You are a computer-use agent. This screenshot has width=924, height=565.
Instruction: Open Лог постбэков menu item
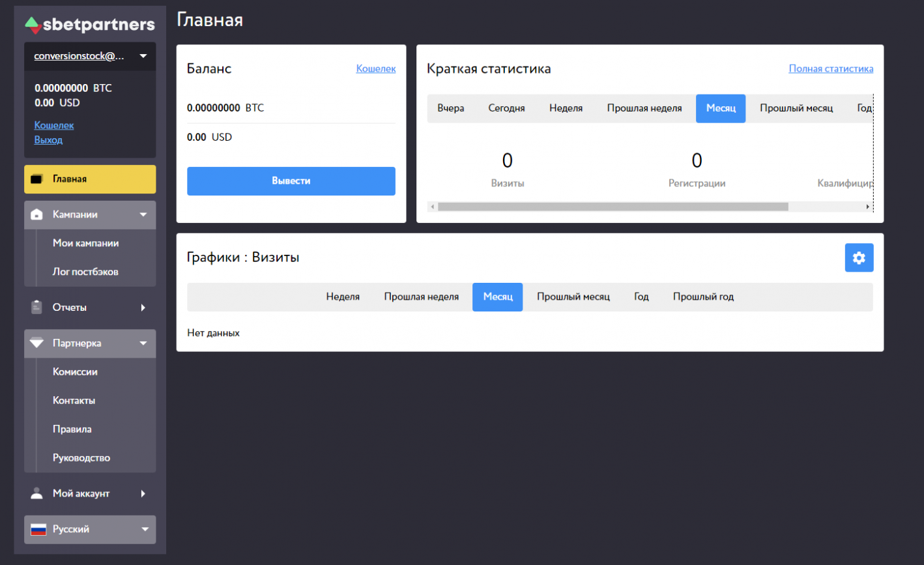coord(85,272)
